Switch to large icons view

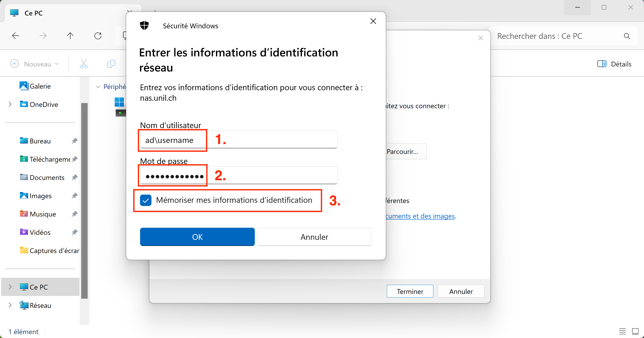[x=635, y=331]
